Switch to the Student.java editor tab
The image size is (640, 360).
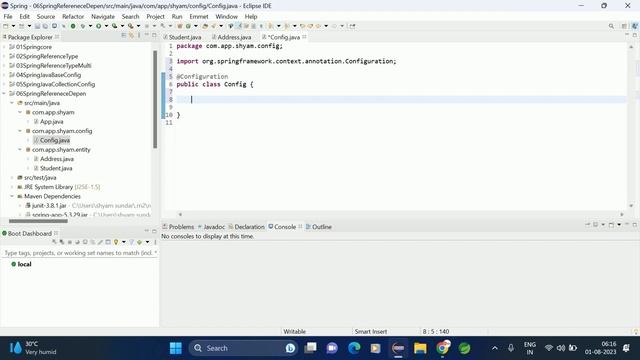(x=183, y=37)
